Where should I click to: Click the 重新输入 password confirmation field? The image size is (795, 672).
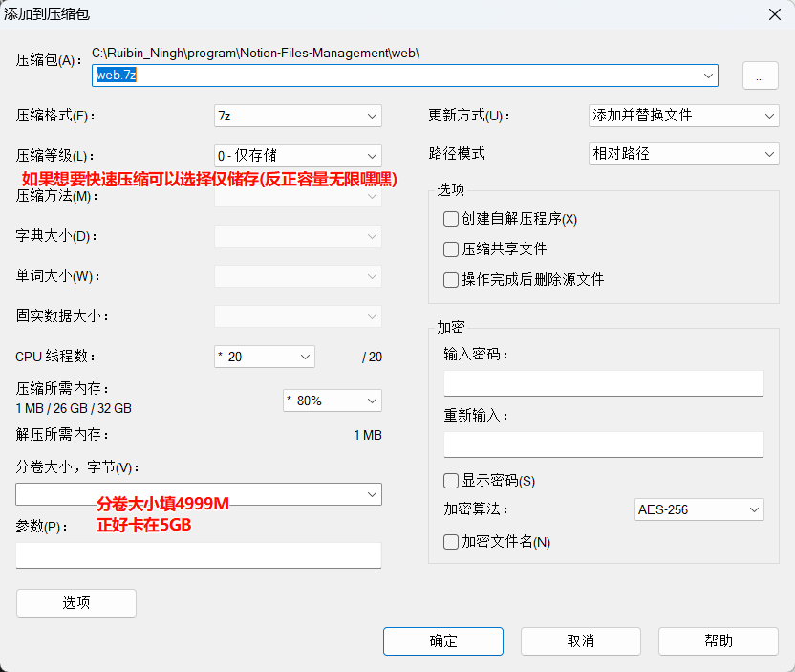(x=603, y=444)
